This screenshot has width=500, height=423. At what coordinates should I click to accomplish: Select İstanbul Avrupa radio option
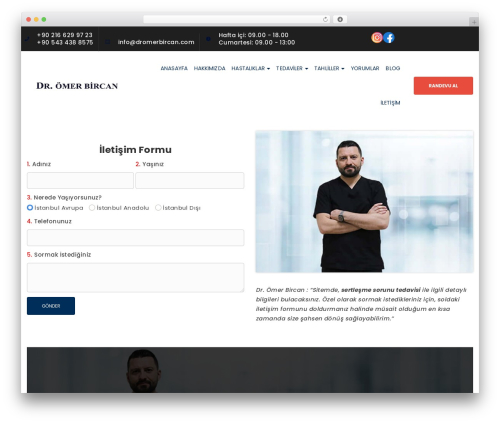30,208
